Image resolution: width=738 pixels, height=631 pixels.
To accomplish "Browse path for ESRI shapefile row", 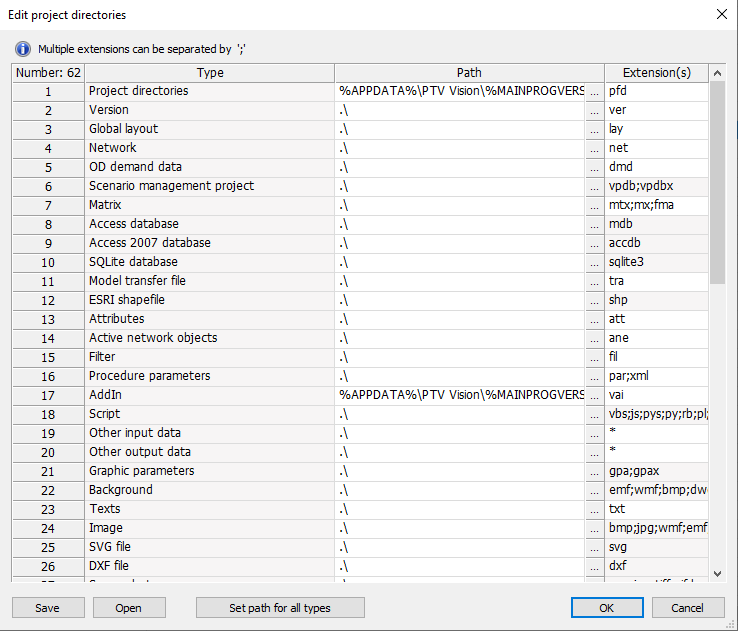I will pos(594,300).
